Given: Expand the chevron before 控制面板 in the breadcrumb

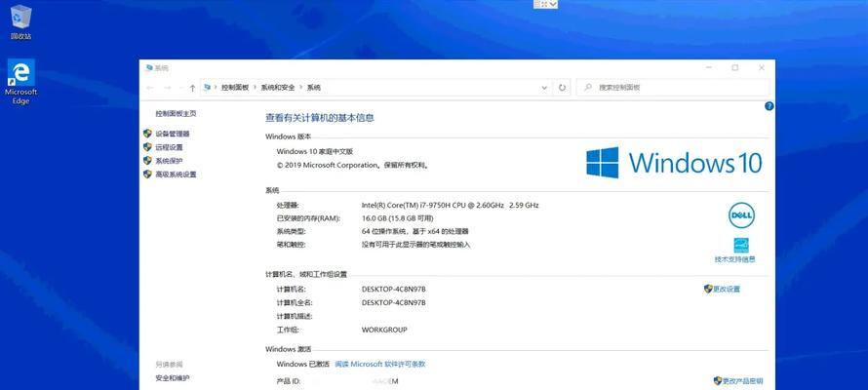Looking at the screenshot, I should 216,88.
